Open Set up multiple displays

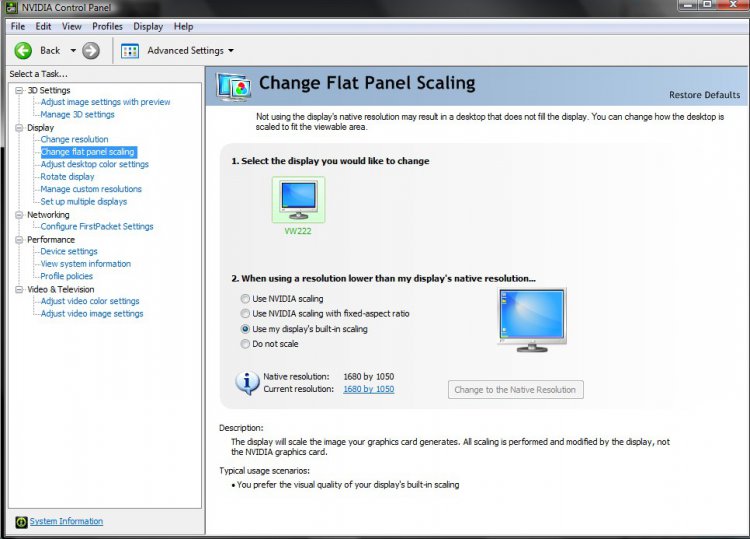84,201
